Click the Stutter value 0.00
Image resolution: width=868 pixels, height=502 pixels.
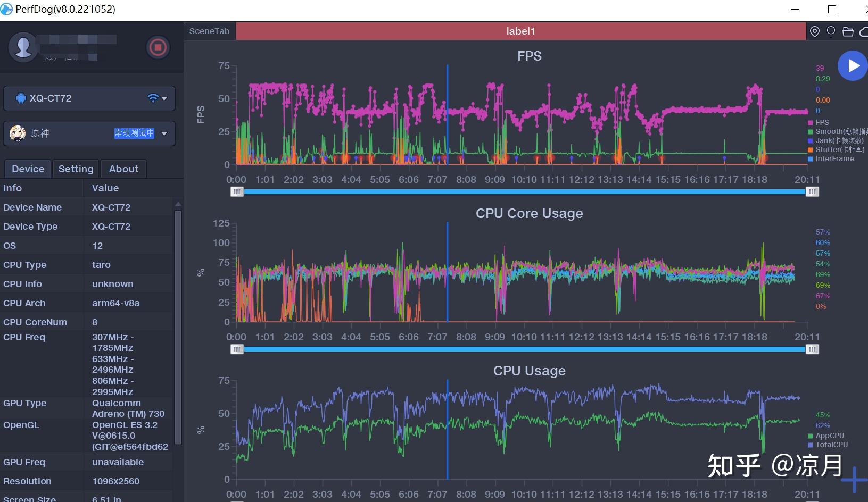(x=823, y=100)
